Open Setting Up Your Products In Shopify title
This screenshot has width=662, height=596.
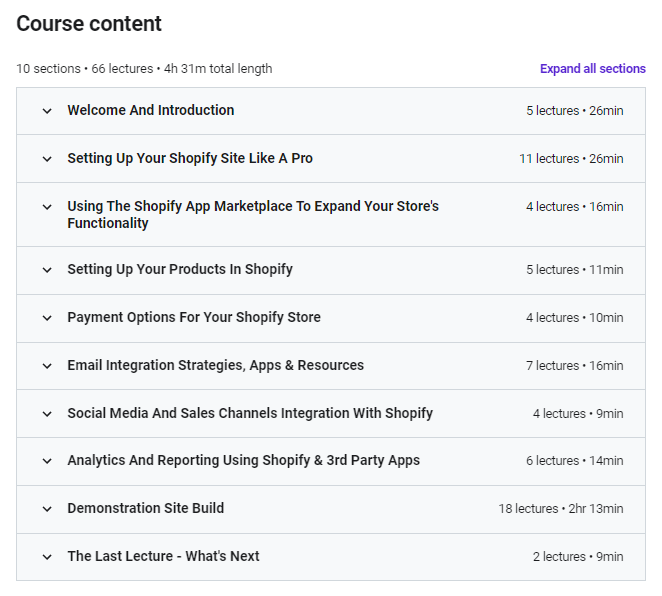tap(180, 269)
